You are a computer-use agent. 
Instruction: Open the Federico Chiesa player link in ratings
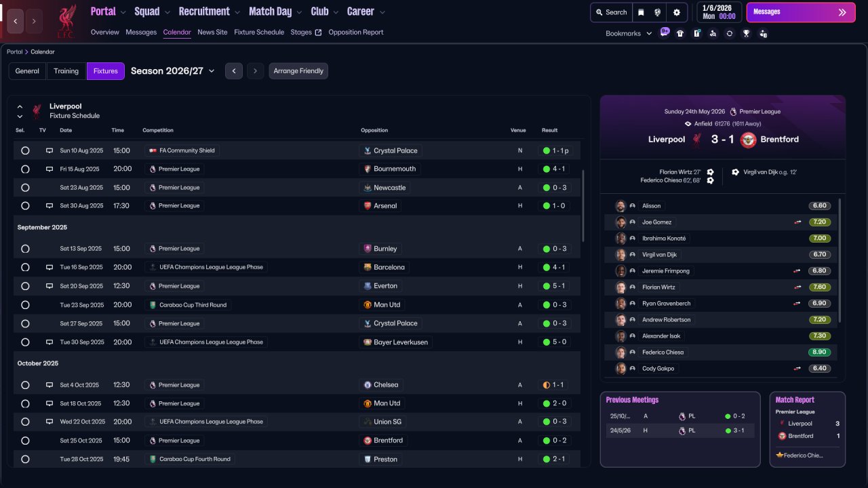point(663,352)
